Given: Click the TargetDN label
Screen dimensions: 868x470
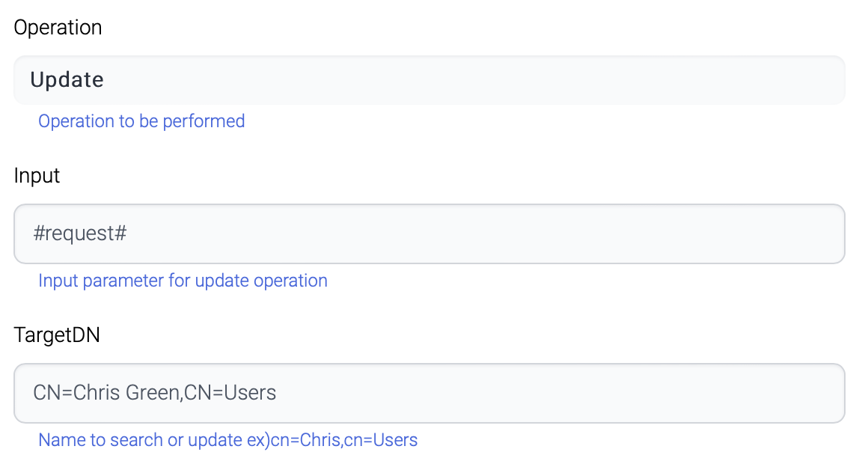Looking at the screenshot, I should (x=57, y=335).
